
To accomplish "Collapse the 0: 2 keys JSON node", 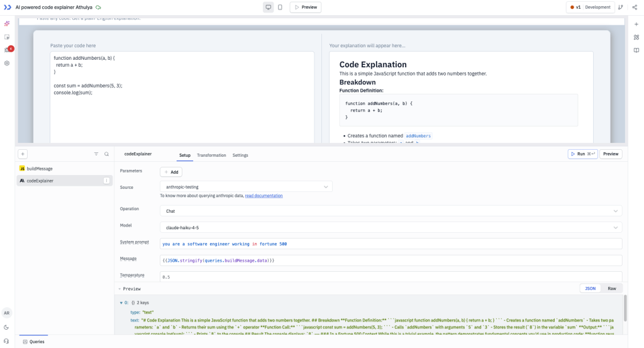I will (121, 303).
